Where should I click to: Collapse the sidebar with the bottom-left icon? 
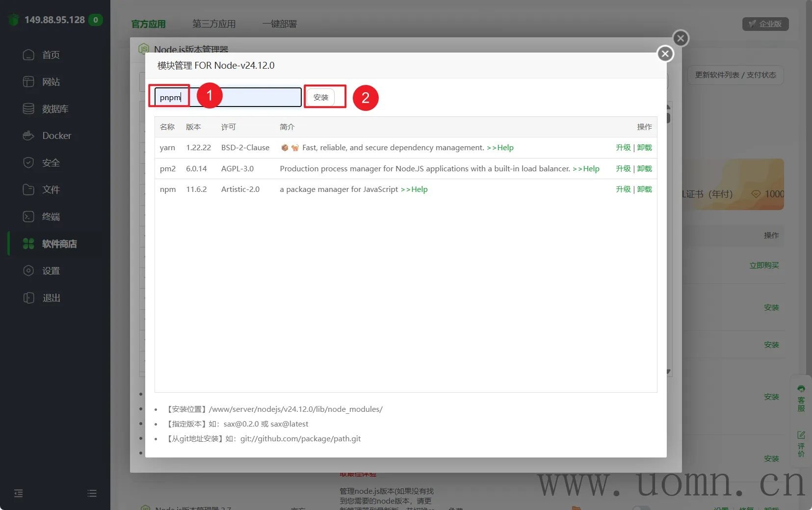coord(19,493)
